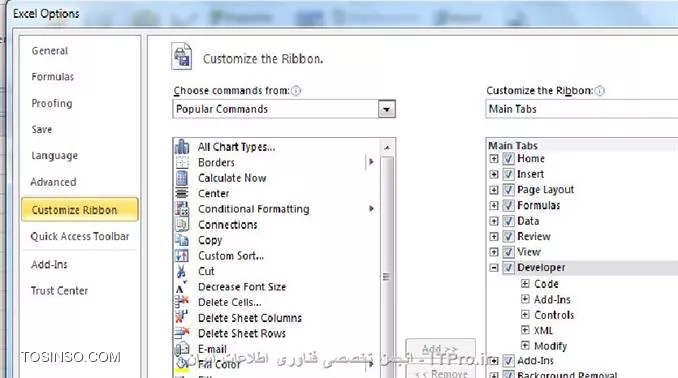
Task: Expand the XML group under Developer
Action: 525,330
